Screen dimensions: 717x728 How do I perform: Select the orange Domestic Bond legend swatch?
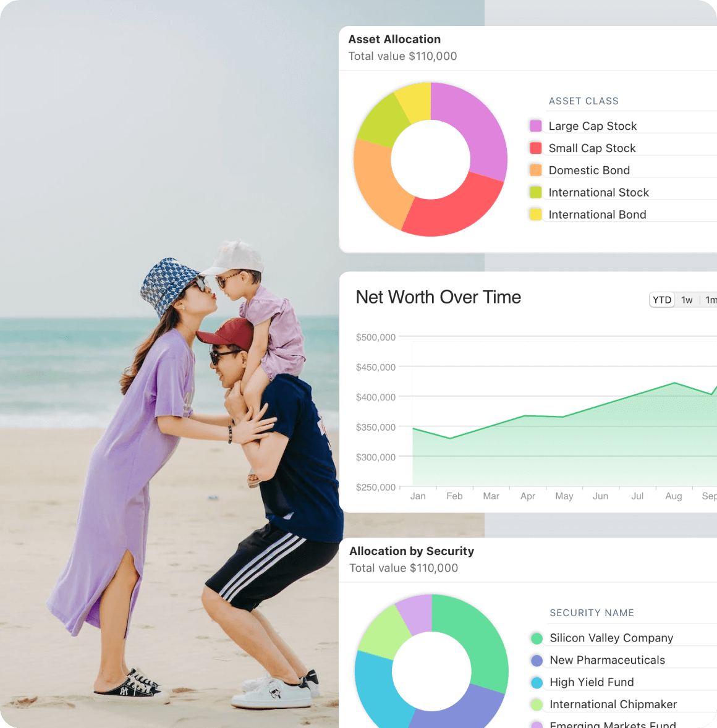click(x=536, y=170)
